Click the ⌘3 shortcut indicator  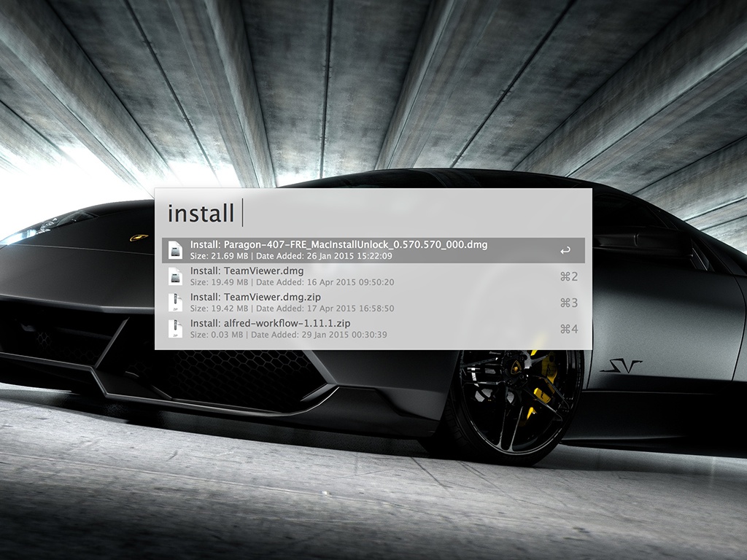coord(568,303)
